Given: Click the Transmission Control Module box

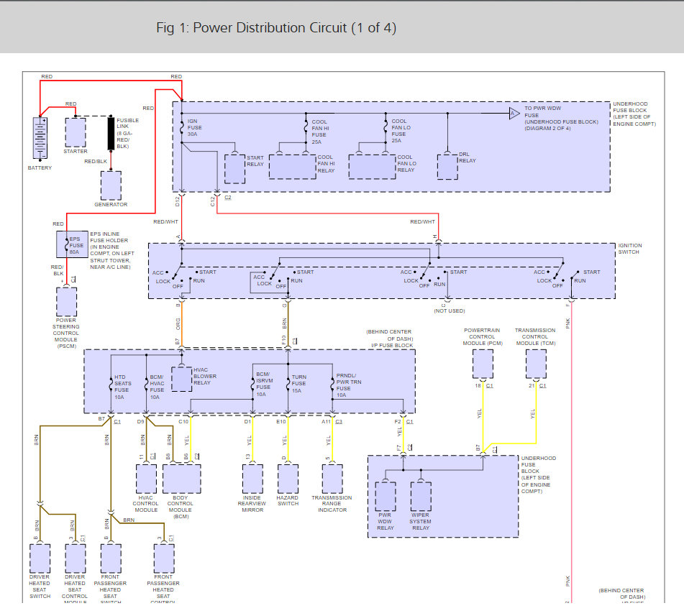Looking at the screenshot, I should pyautogui.click(x=536, y=364).
